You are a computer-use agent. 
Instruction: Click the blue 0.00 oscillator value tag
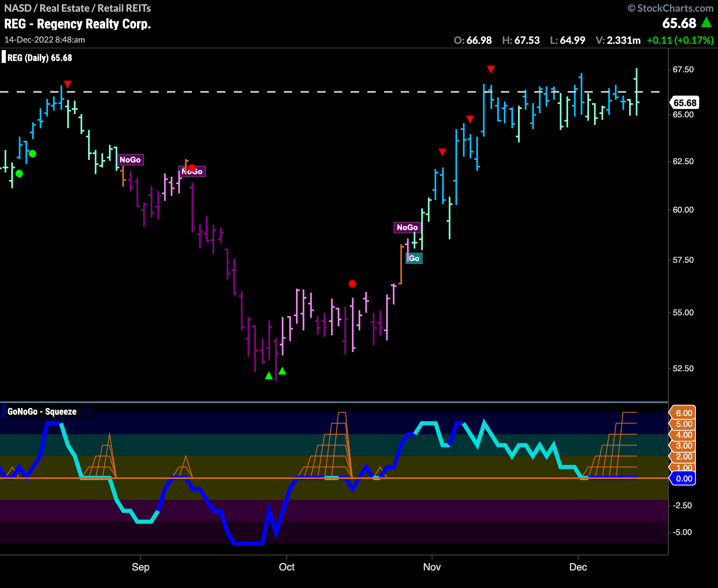683,479
